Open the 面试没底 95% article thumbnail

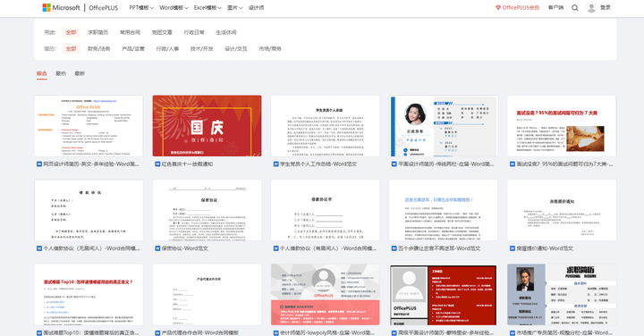(x=562, y=126)
